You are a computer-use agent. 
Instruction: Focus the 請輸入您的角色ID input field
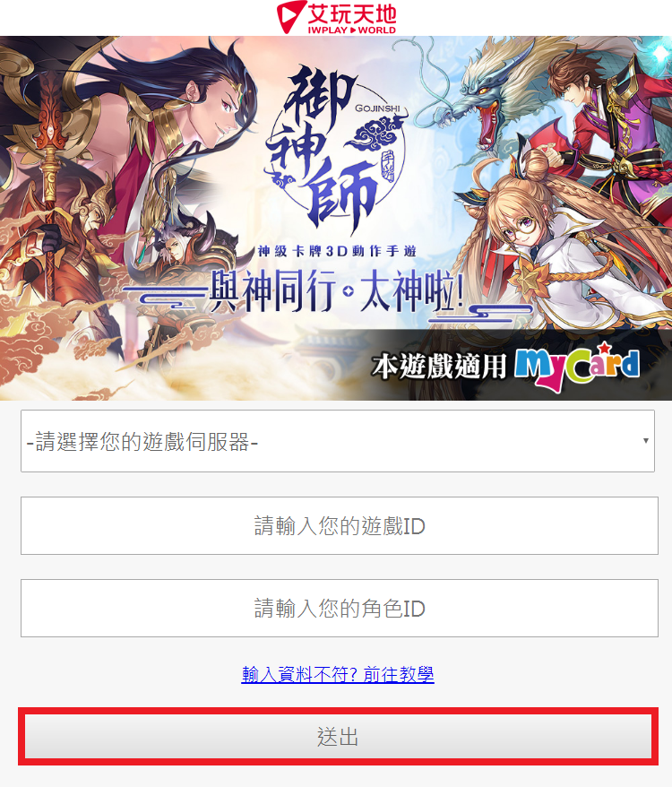(340, 609)
